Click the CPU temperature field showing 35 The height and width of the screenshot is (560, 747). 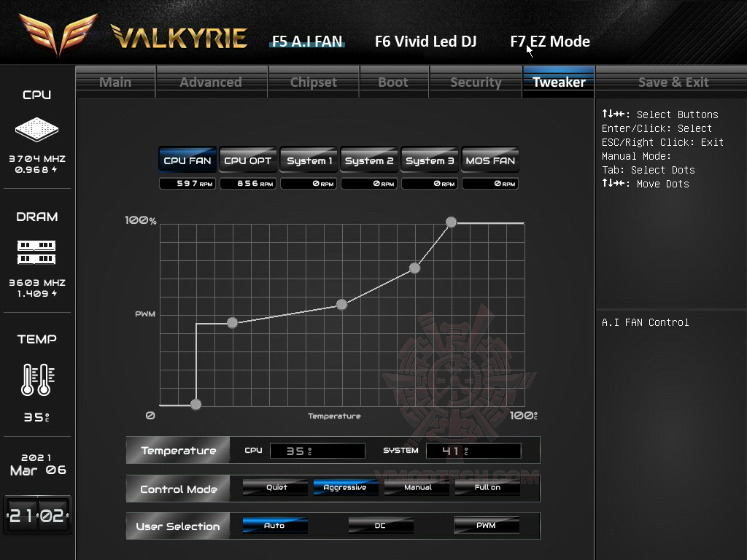click(x=317, y=451)
